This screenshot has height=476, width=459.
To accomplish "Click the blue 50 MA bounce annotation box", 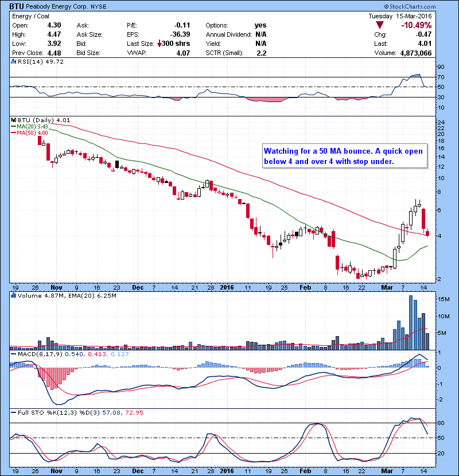I will (x=345, y=156).
